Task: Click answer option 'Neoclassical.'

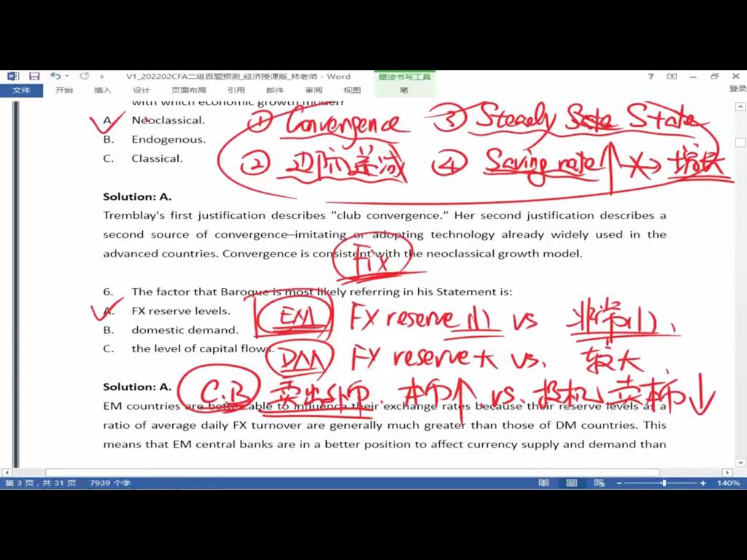Action: pos(169,120)
